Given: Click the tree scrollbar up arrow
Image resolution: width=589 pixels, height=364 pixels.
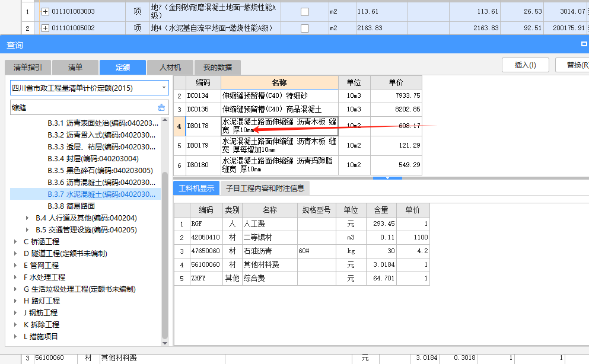Looking at the screenshot, I should [165, 120].
